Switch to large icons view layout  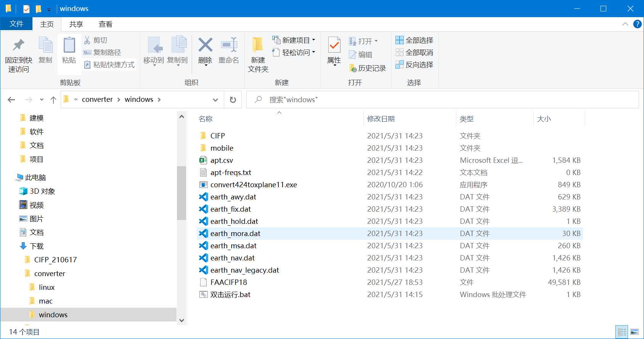(x=634, y=332)
